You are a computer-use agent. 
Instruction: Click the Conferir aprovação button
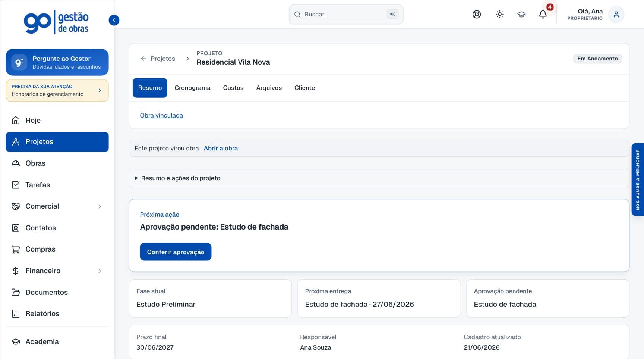click(176, 252)
